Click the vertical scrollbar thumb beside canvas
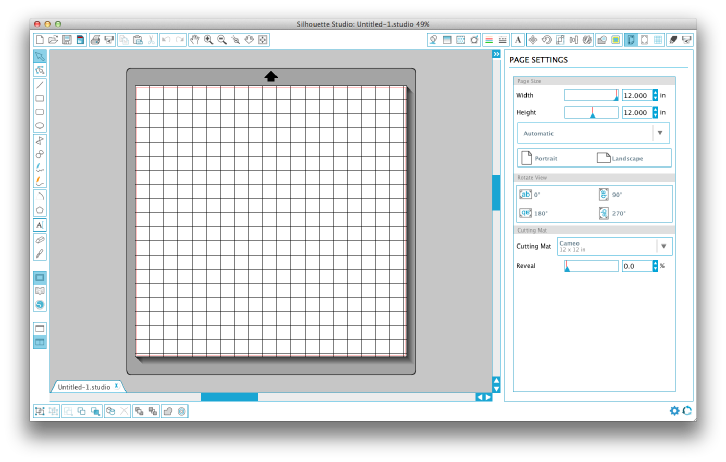This screenshot has width=726, height=462. 496,193
